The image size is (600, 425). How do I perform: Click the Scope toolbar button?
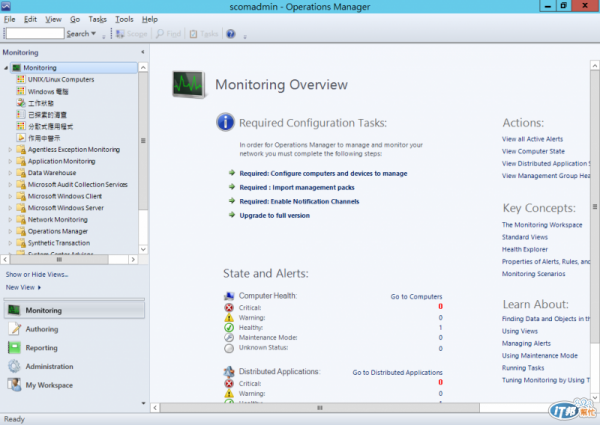click(x=132, y=34)
